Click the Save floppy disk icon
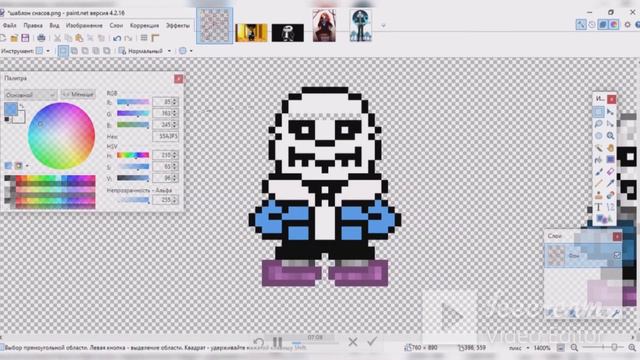This screenshot has width=640, height=360. pos(25,38)
